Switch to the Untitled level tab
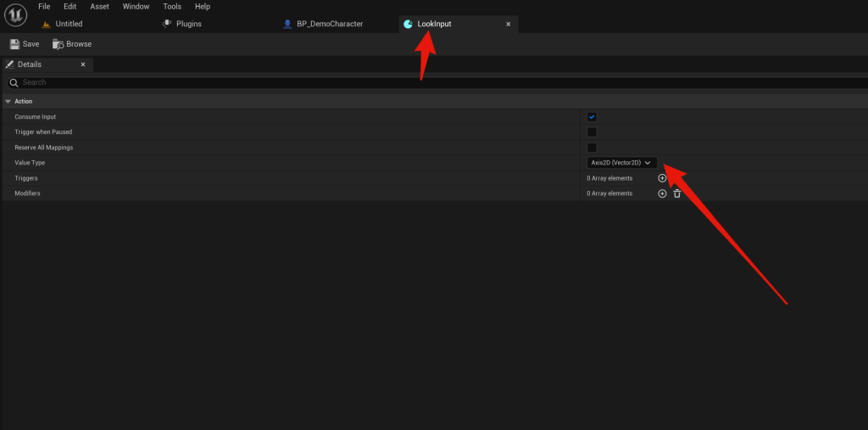 pyautogui.click(x=69, y=24)
